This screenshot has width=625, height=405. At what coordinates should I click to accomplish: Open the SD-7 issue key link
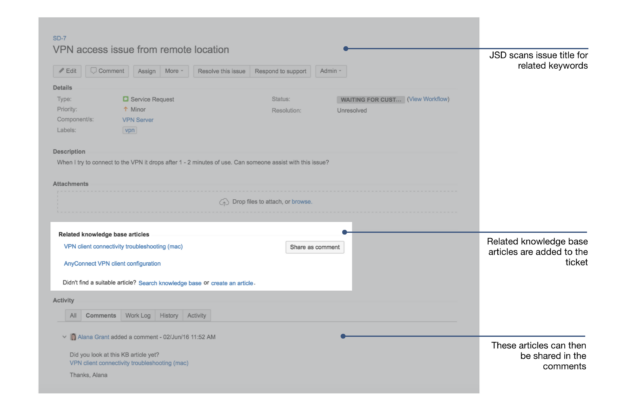point(59,38)
